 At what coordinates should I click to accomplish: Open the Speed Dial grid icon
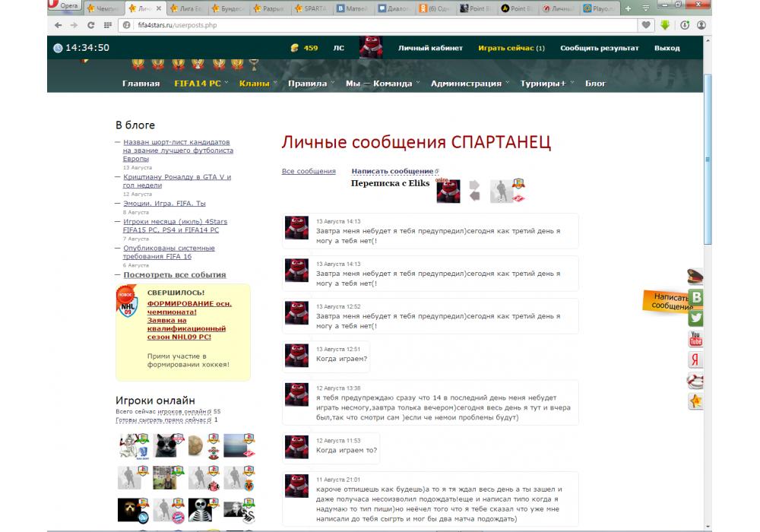click(x=108, y=25)
